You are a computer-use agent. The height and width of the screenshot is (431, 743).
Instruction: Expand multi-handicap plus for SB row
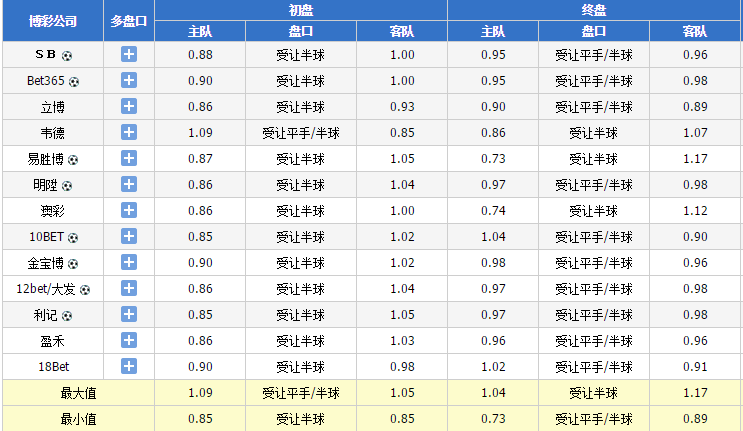(x=129, y=54)
